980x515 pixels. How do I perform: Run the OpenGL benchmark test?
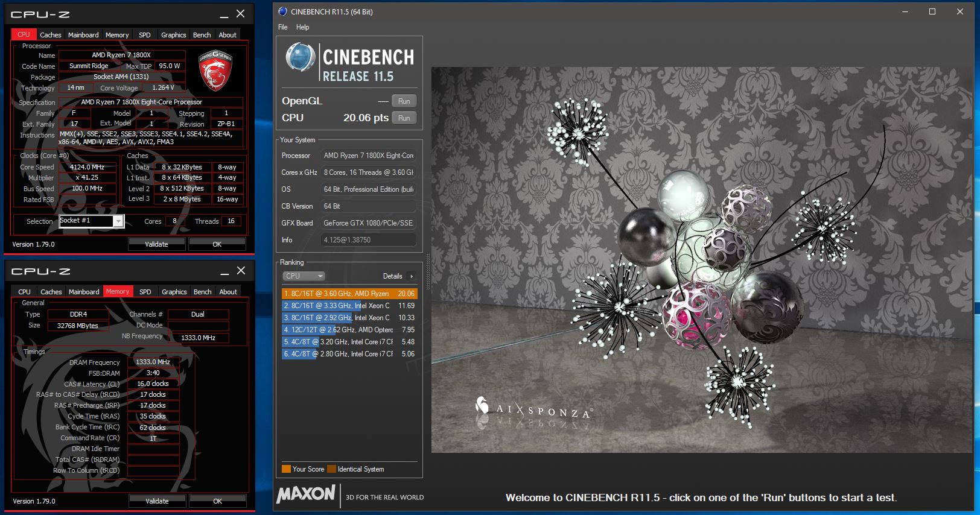click(404, 101)
